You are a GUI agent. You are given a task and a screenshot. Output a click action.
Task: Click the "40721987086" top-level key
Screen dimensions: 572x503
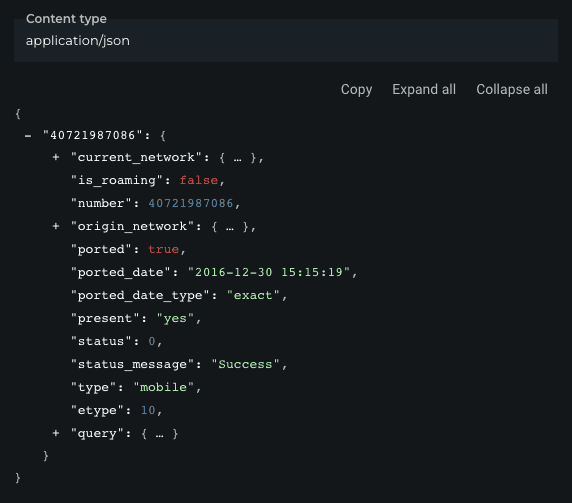(x=93, y=135)
